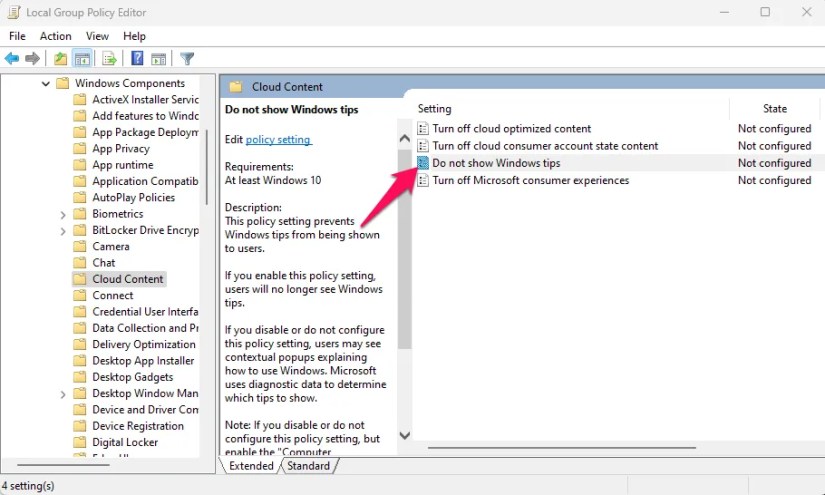Click the Desktop Gadgets folder icon
This screenshot has width=825, height=495.
pos(79,377)
